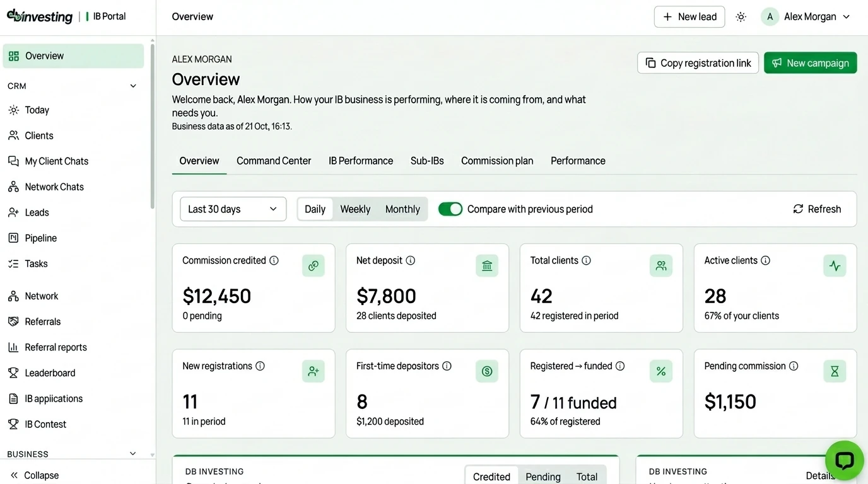868x484 pixels.
Task: Click the Registered → funded info icon
Action: tap(620, 366)
